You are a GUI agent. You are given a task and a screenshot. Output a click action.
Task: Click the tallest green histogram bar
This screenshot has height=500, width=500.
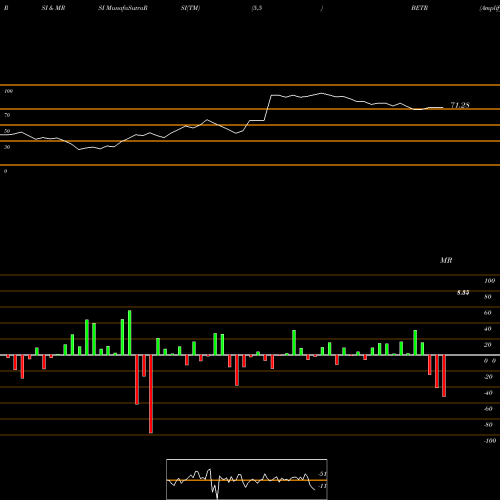coord(130,333)
